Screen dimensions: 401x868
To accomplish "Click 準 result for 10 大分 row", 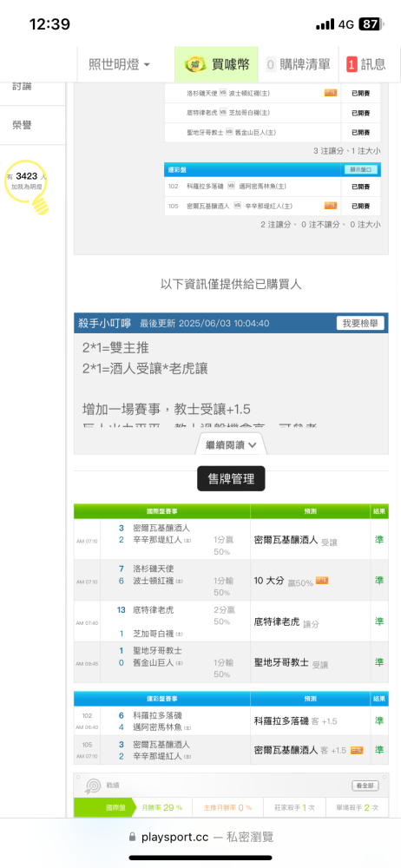I will (x=379, y=580).
